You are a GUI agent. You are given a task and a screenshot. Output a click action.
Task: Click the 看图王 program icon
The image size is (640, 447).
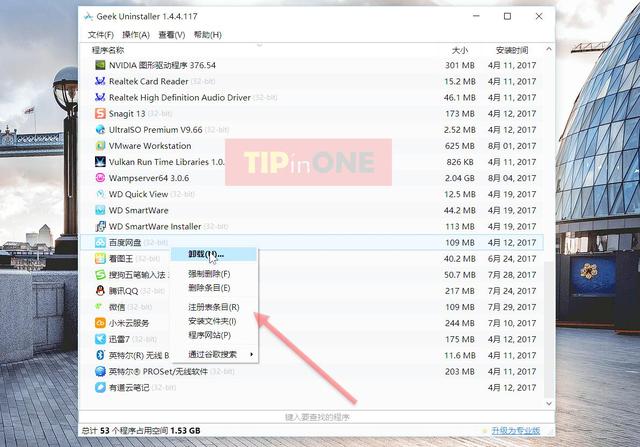100,258
